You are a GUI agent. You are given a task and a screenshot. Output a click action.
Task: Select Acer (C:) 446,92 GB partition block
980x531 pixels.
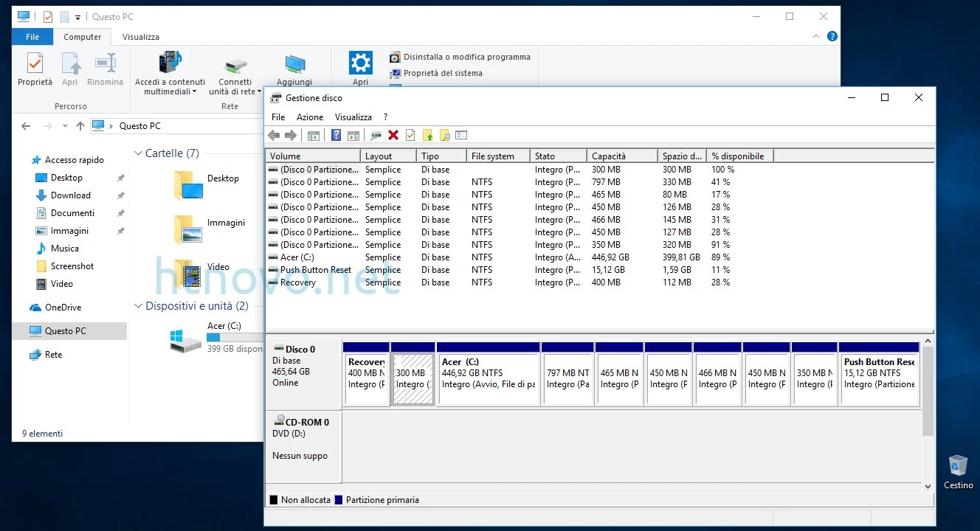point(488,374)
